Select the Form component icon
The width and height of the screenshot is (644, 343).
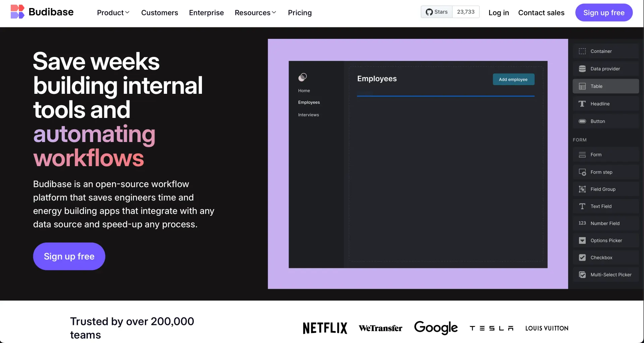582,155
